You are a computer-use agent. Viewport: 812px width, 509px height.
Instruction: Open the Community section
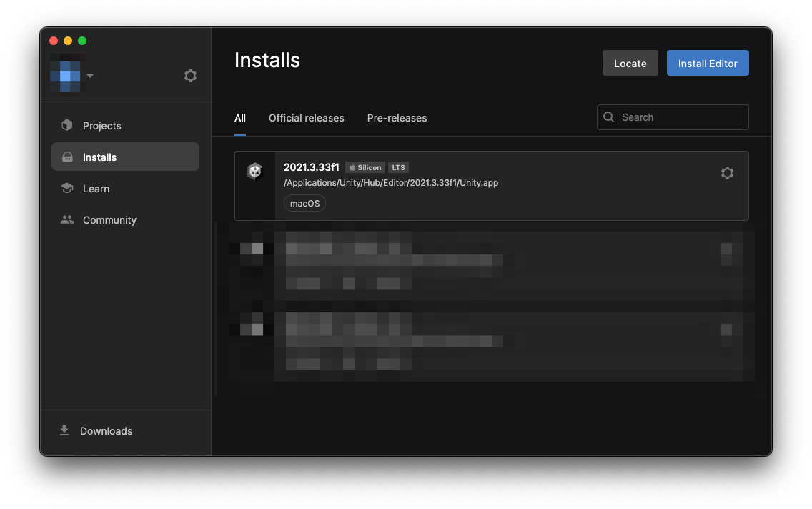click(125, 220)
